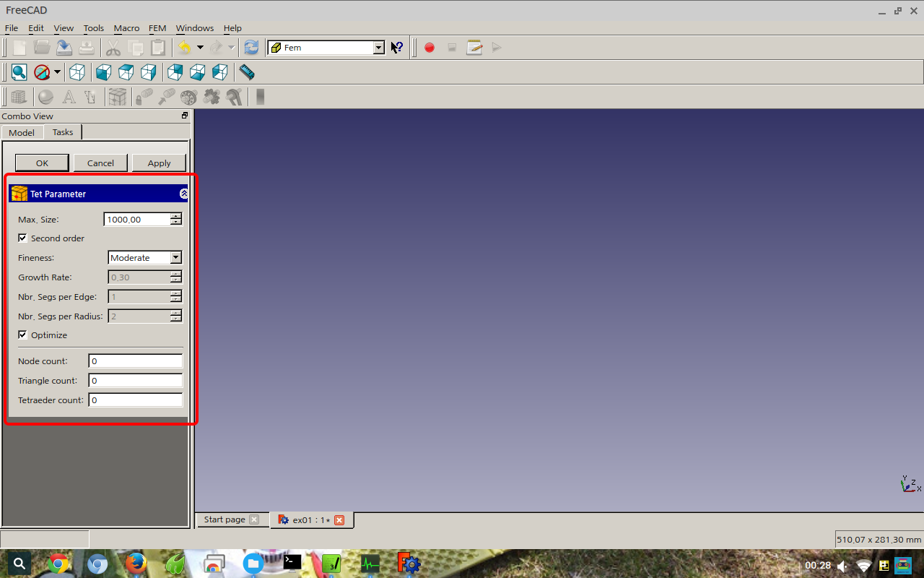Increase Max Size using the up spinner

[x=175, y=216]
